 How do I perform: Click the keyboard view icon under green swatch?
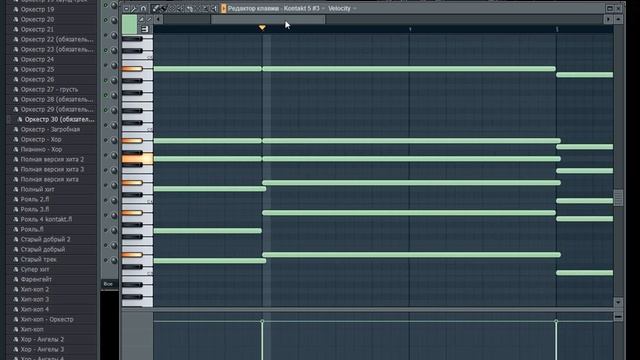pyautogui.click(x=144, y=29)
